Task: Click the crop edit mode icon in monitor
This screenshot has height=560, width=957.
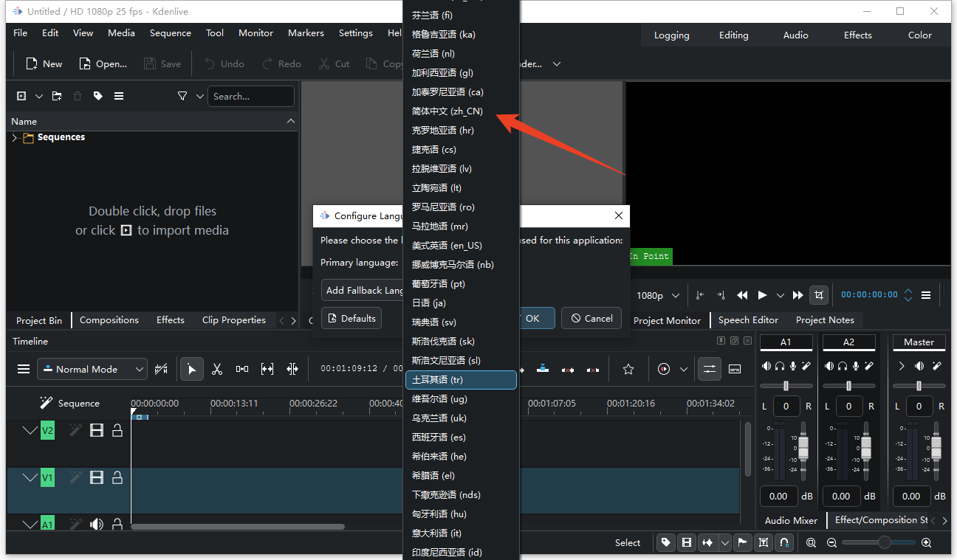Action: click(818, 295)
